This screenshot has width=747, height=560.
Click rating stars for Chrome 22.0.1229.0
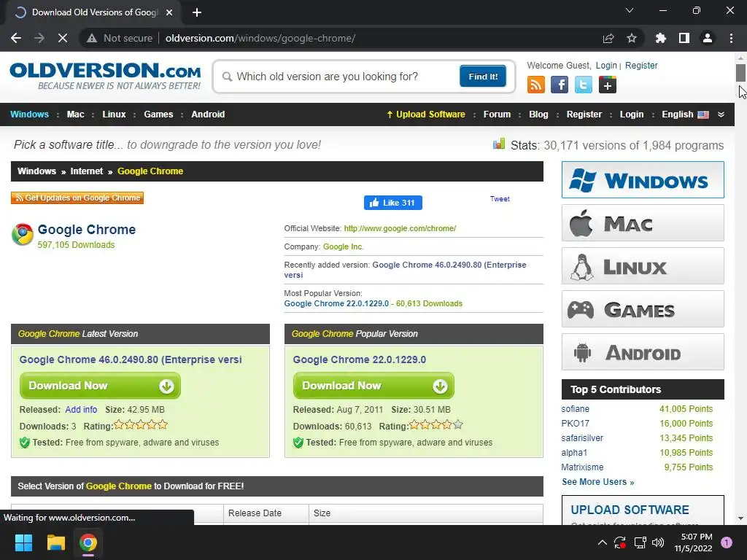coord(436,425)
